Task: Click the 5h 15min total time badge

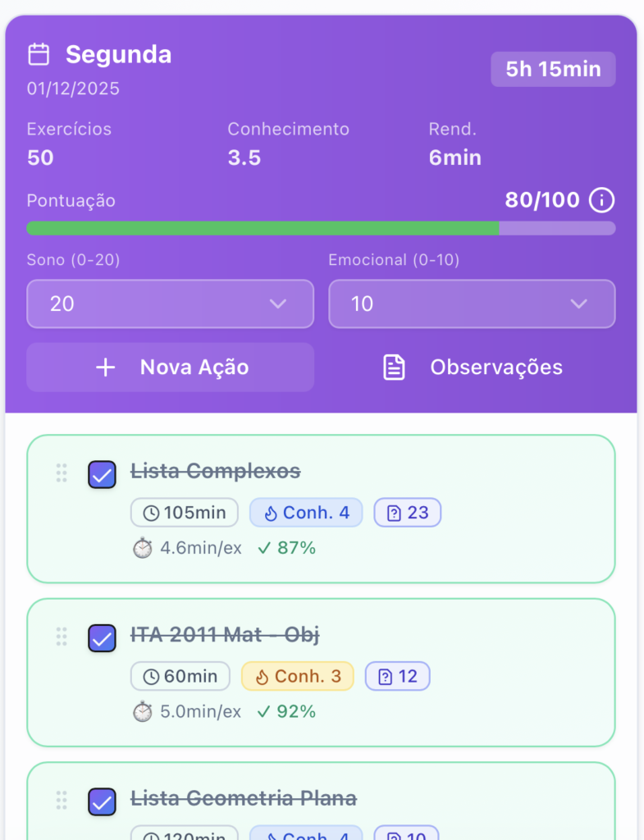Action: pyautogui.click(x=553, y=70)
